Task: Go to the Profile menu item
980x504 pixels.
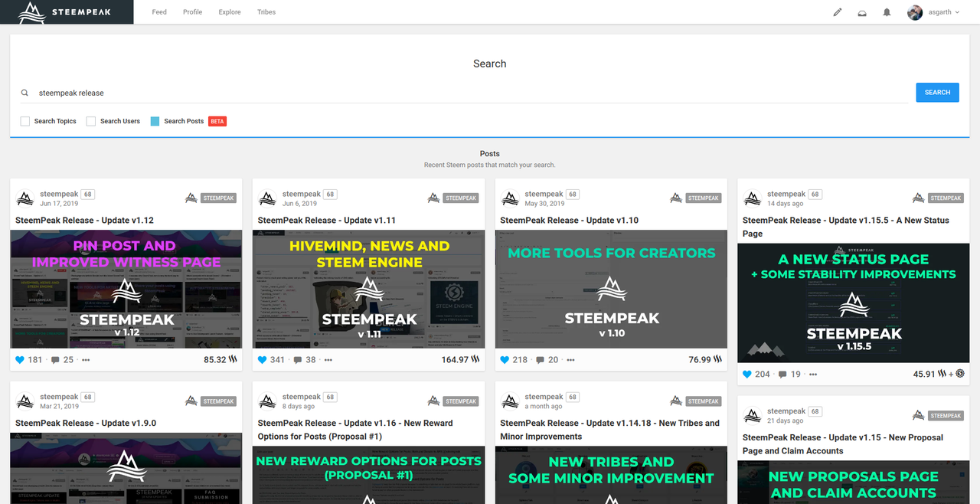Action: click(193, 12)
